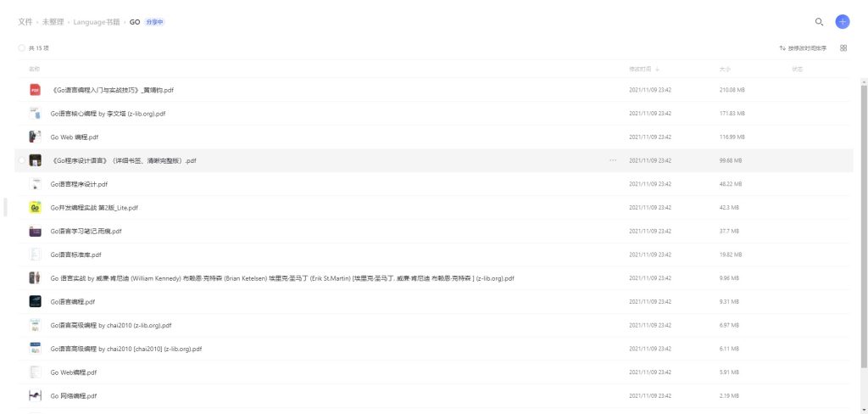Open Go语言高级编程 by chai2010 [chai2010] file
The height and width of the screenshot is (414, 868).
pyautogui.click(x=126, y=349)
